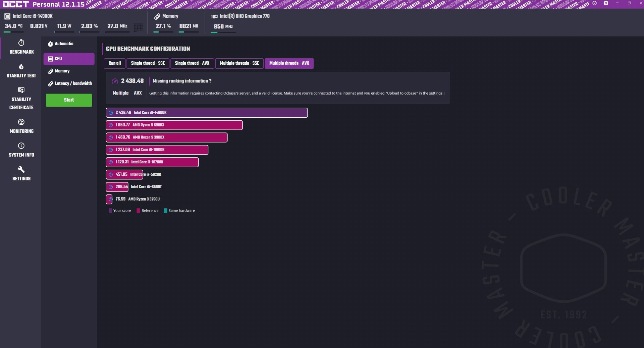The width and height of the screenshot is (644, 348).
Task: Click the info icon on Core i9-11900K bar
Action: tap(111, 150)
